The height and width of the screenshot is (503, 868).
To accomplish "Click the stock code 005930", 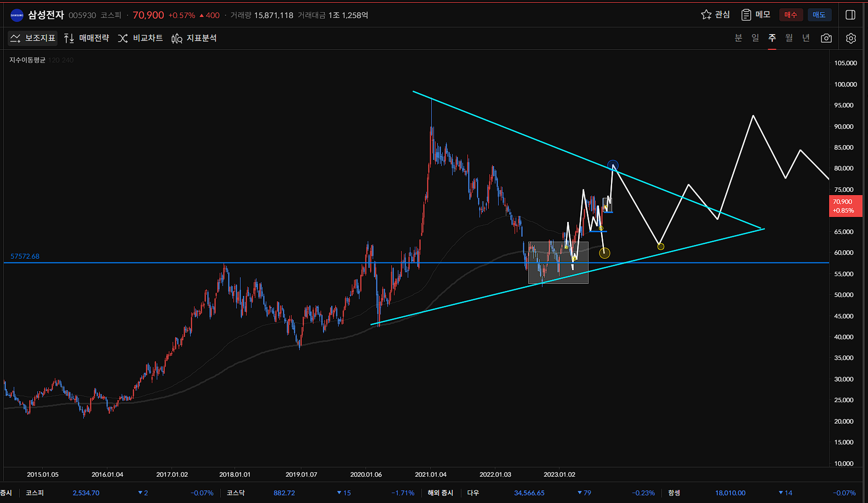I will tap(82, 15).
